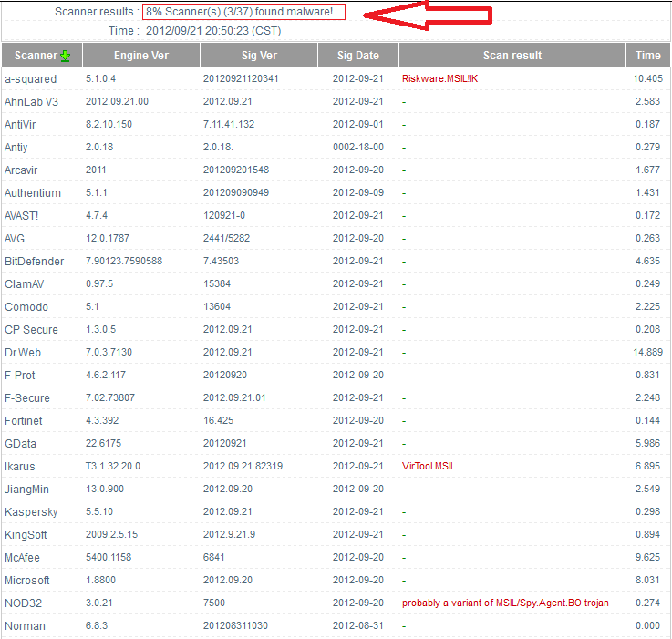Click the ClamAV engine version 0.97.5
This screenshot has width=672, height=639.
(99, 283)
